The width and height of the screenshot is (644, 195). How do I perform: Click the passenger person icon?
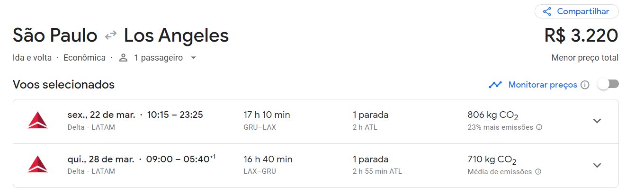[x=124, y=58]
